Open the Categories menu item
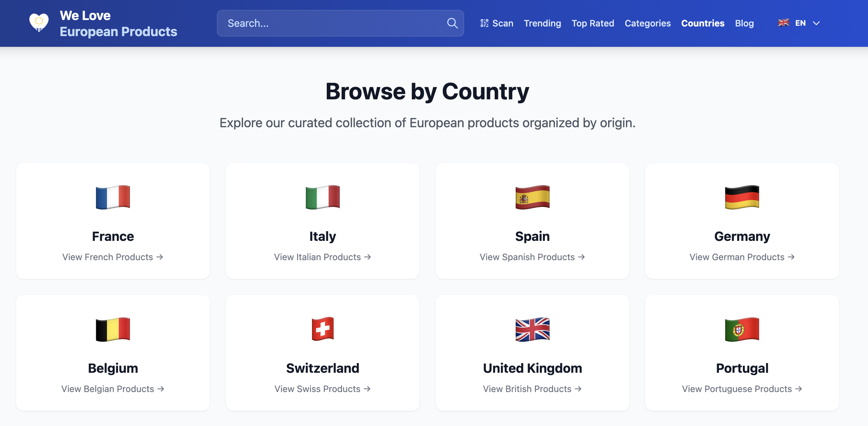 647,23
